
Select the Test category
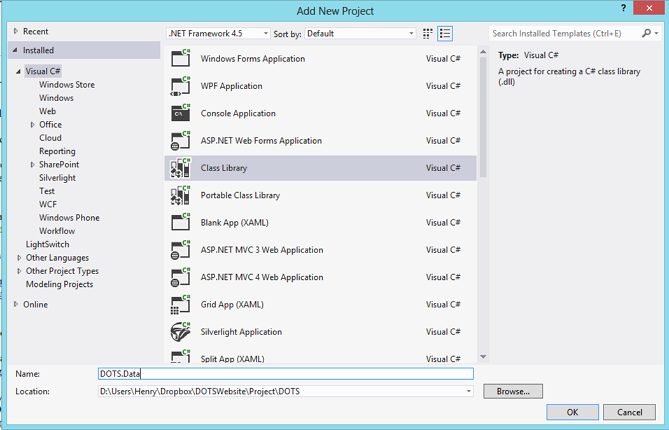(47, 191)
